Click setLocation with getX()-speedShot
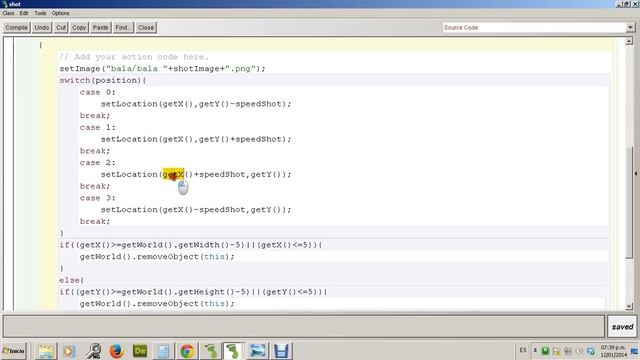The height and width of the screenshot is (360, 640). [x=196, y=210]
